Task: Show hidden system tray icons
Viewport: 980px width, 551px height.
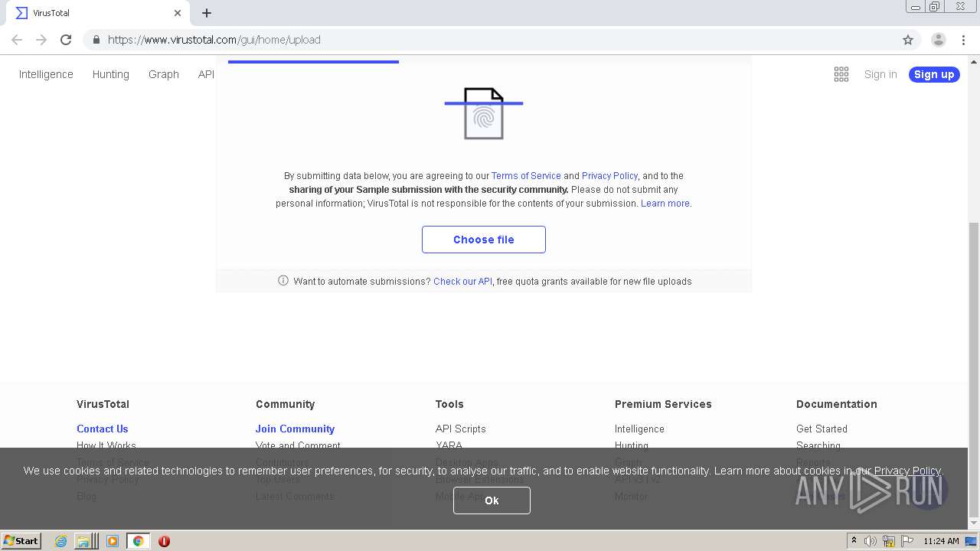Action: (854, 541)
